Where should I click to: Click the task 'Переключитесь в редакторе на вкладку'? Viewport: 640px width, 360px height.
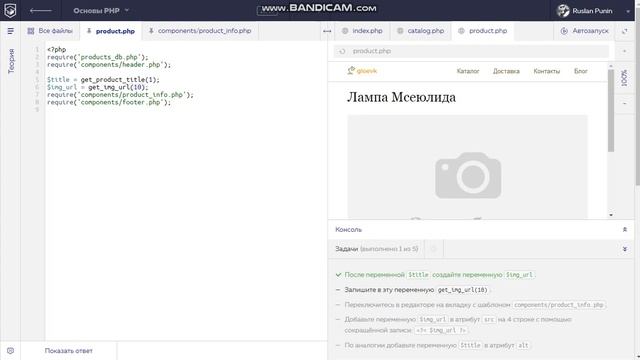470,305
